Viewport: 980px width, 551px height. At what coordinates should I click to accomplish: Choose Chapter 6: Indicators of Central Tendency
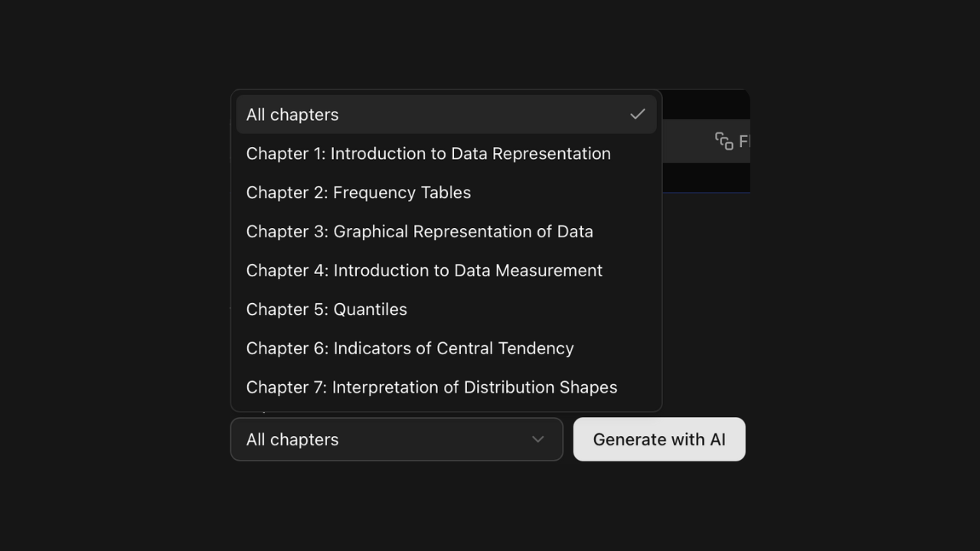coord(410,348)
